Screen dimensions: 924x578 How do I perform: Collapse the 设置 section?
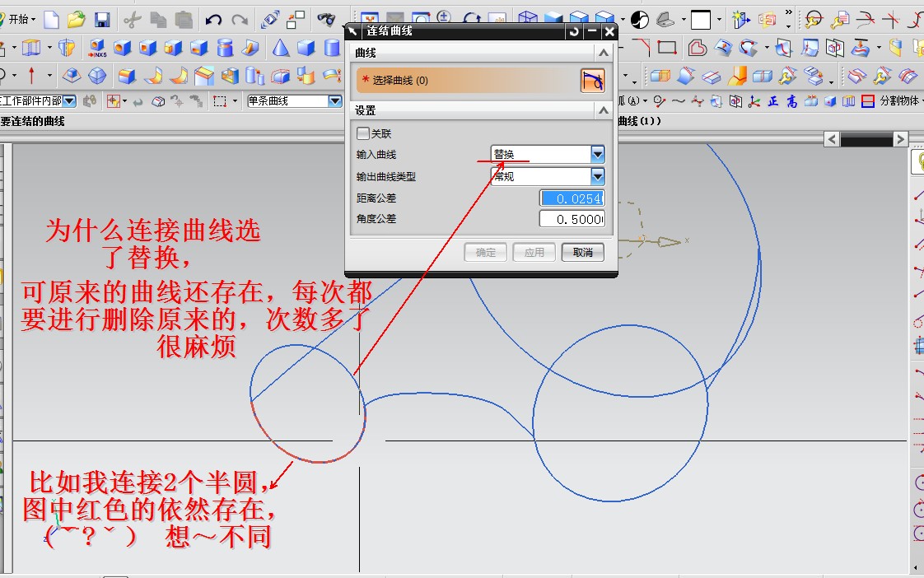point(604,110)
